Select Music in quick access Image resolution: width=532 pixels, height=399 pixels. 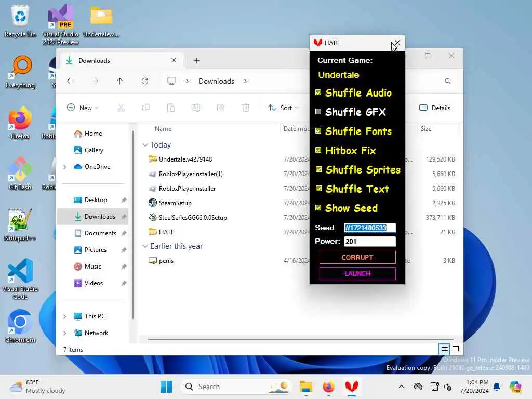[x=92, y=267]
